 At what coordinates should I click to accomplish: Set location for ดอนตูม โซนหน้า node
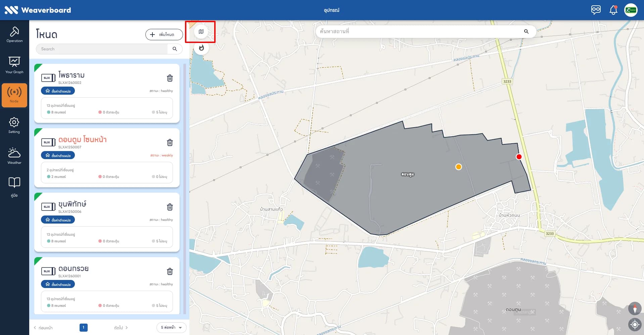pos(58,155)
